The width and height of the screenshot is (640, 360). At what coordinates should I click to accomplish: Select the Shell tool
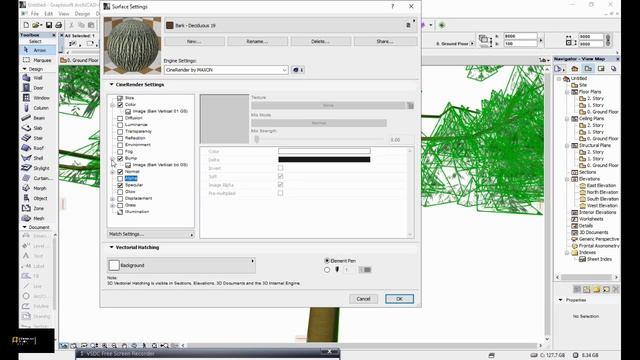pos(38,158)
